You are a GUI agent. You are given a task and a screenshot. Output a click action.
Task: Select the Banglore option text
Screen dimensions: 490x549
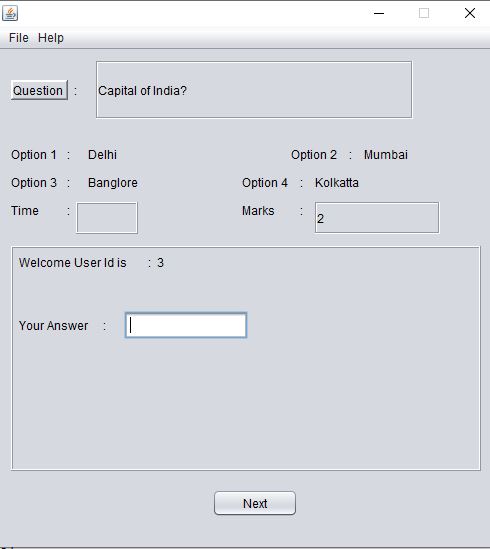112,183
